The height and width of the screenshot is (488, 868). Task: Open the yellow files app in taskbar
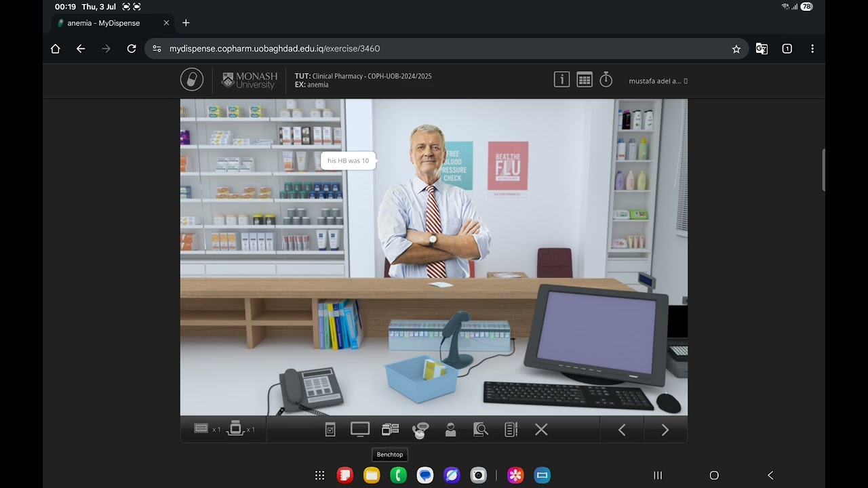pyautogui.click(x=372, y=475)
